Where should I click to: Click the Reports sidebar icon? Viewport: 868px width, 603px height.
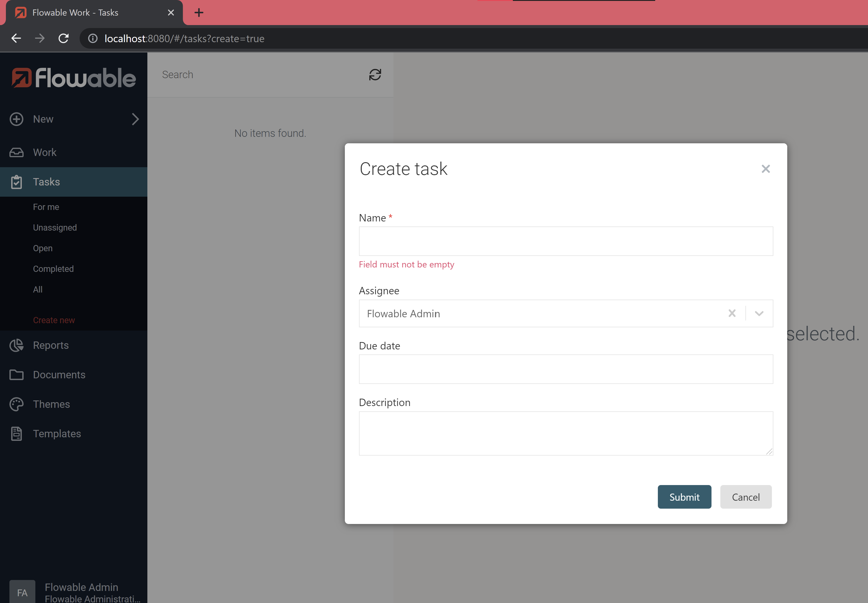17,345
